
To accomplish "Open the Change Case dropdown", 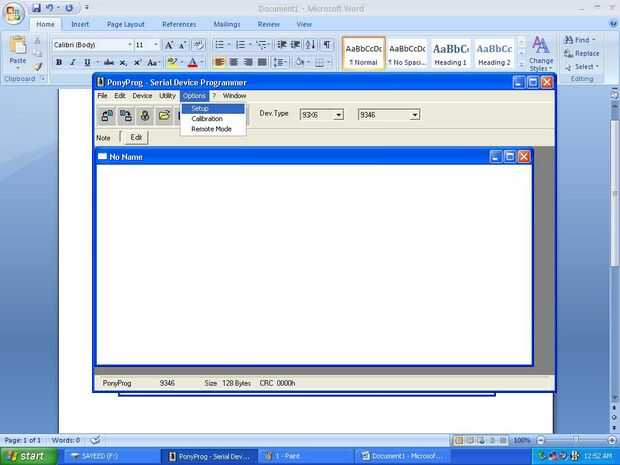I will [153, 62].
